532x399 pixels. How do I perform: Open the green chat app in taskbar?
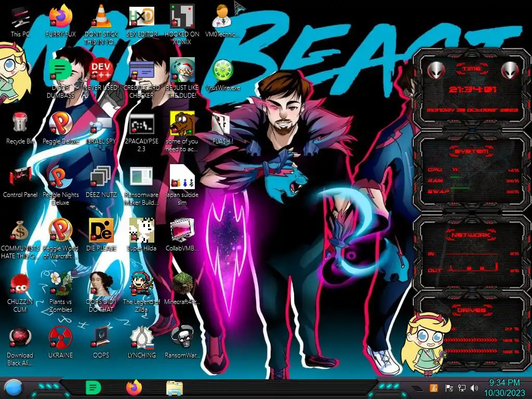pos(94,388)
